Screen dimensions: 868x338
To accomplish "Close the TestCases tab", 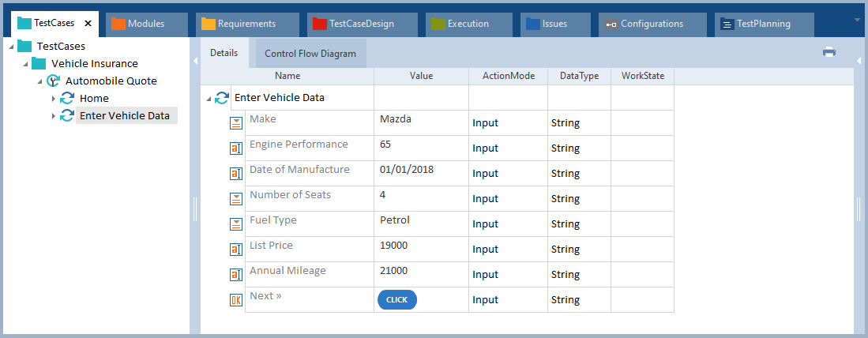I will coord(88,24).
